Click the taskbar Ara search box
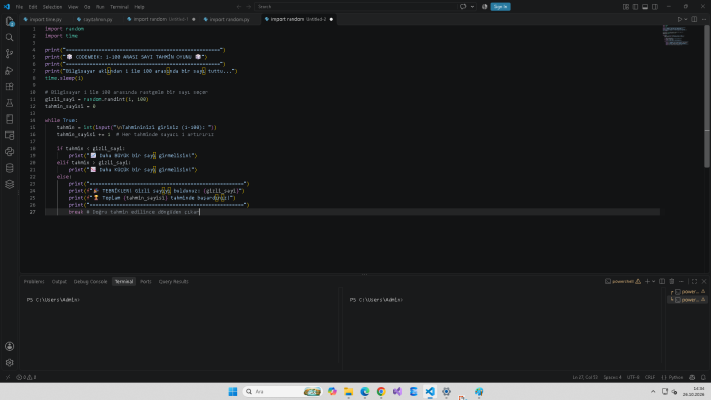 282,391
